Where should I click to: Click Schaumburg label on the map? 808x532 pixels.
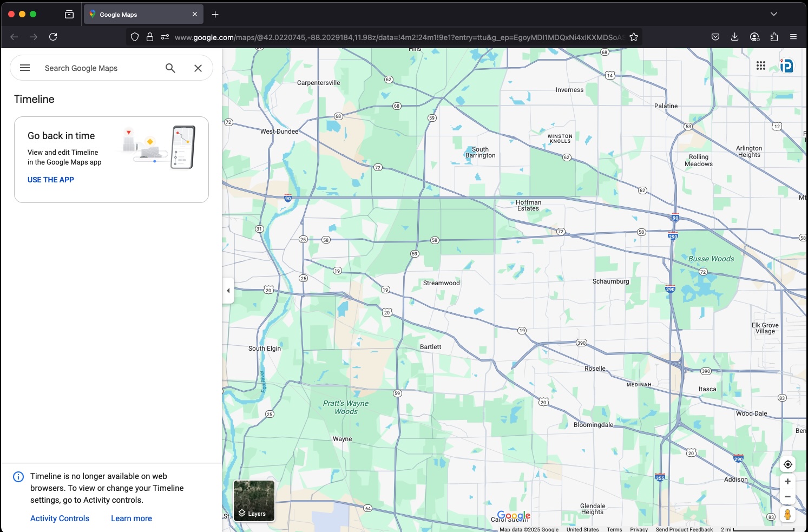(x=610, y=281)
